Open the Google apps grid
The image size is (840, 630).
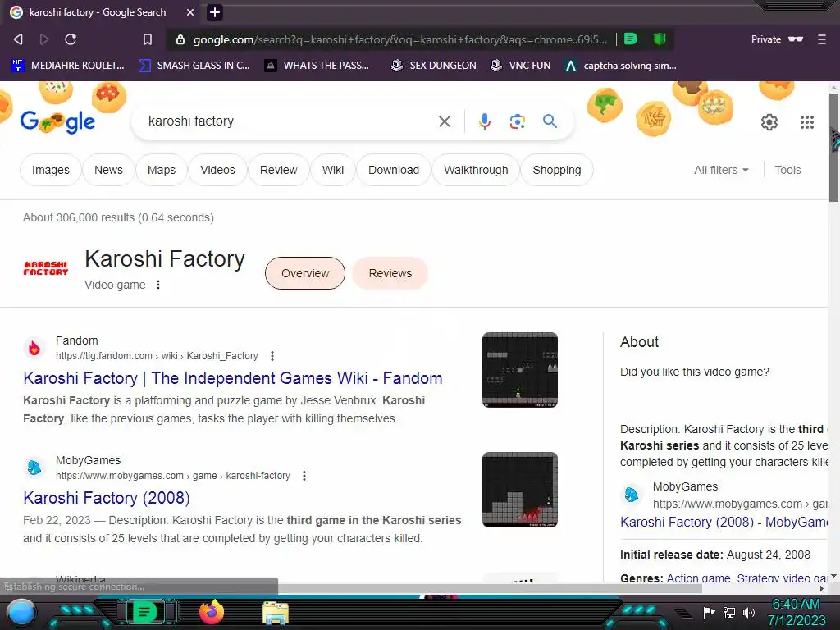pos(807,122)
